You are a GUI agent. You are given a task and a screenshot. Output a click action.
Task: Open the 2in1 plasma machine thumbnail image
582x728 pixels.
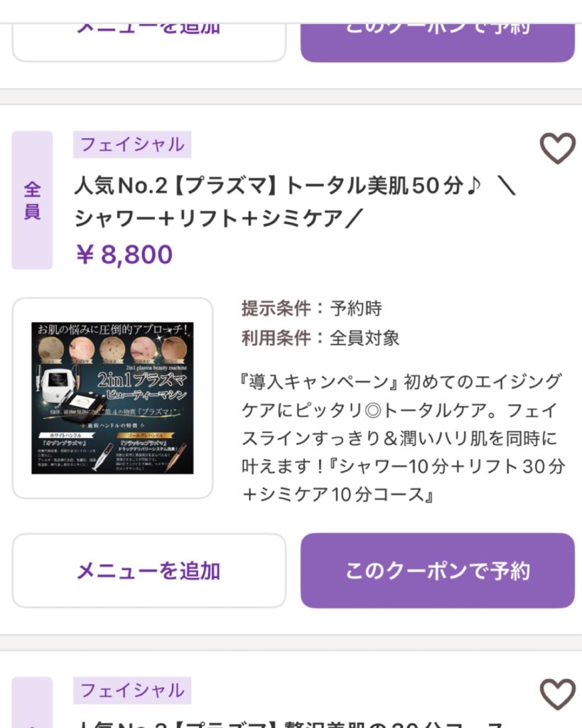[112, 397]
